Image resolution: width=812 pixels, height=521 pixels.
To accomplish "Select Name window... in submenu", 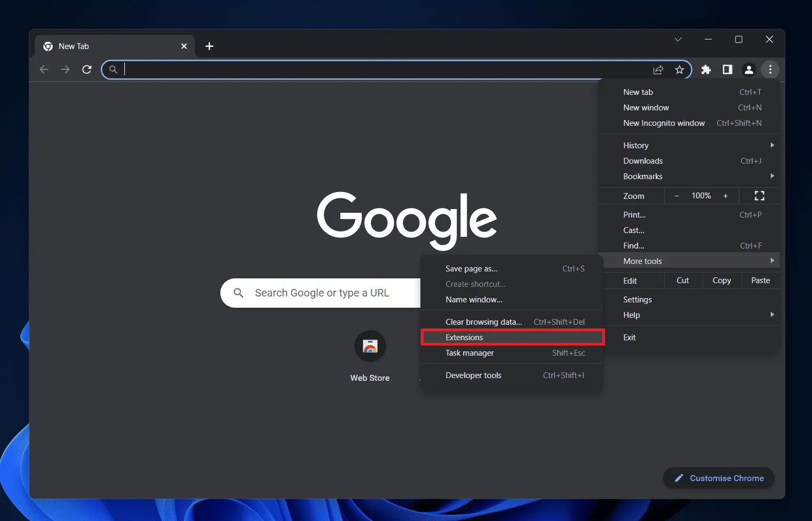I will point(512,300).
